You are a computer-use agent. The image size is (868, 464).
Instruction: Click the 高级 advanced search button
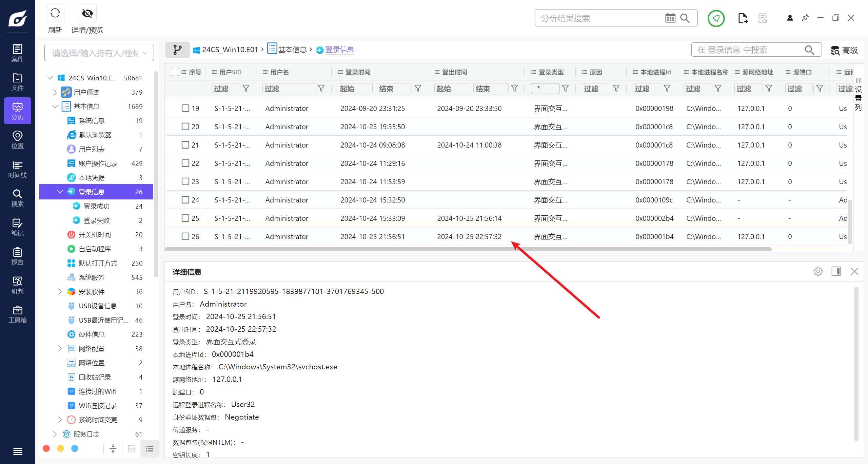(x=844, y=50)
